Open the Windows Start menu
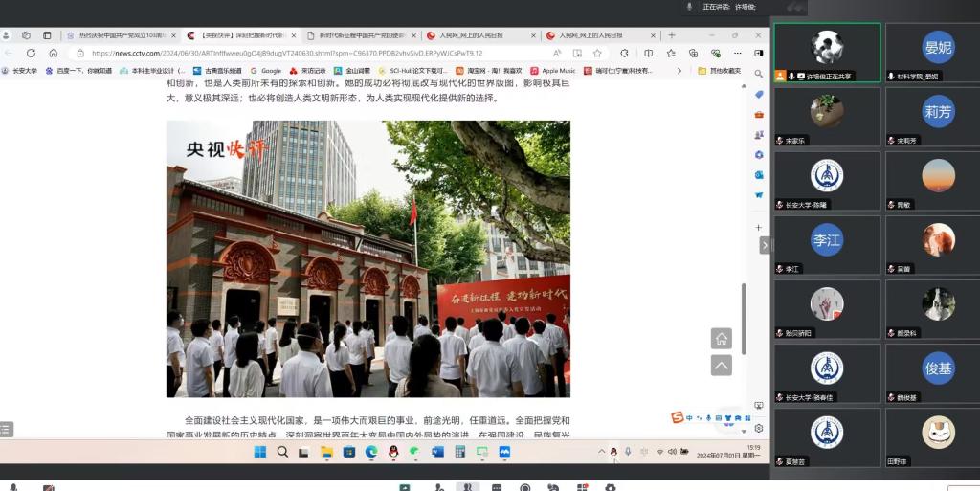 [x=259, y=452]
